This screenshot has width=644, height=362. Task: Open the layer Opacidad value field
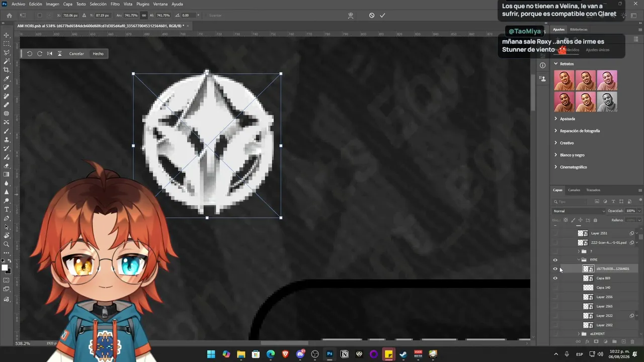(630, 211)
